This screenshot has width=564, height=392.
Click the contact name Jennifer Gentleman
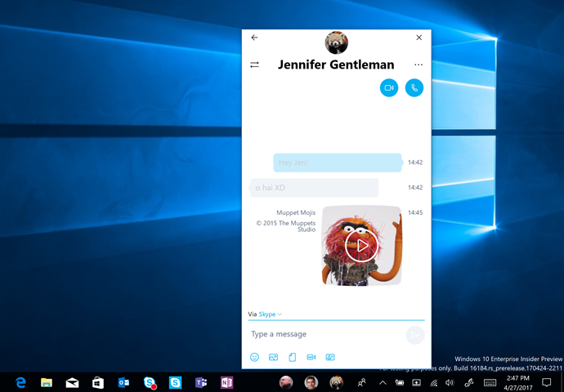336,65
